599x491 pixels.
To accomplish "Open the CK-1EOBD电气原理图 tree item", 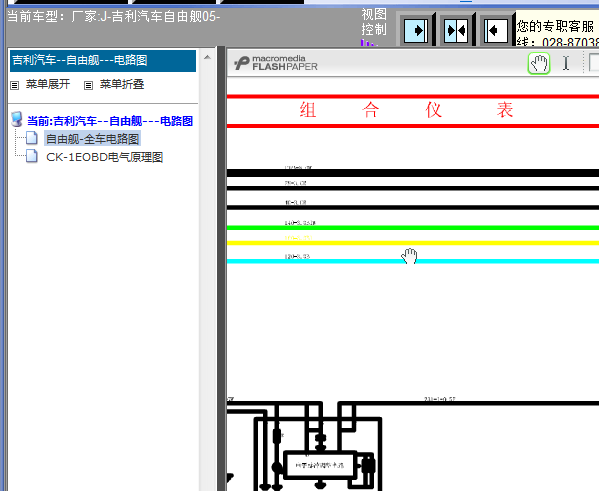I will pos(104,157).
